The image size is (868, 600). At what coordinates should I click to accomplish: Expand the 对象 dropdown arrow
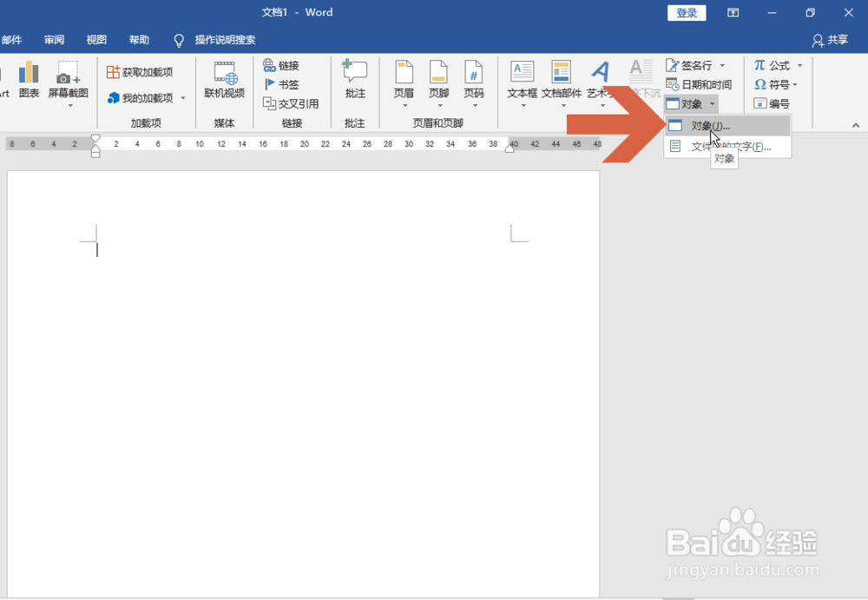[x=712, y=103]
